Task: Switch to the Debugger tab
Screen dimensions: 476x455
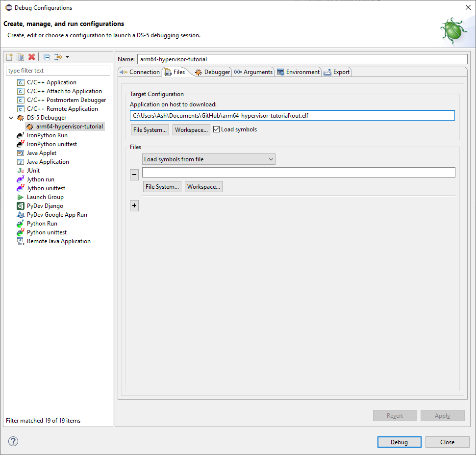Action: pos(212,72)
